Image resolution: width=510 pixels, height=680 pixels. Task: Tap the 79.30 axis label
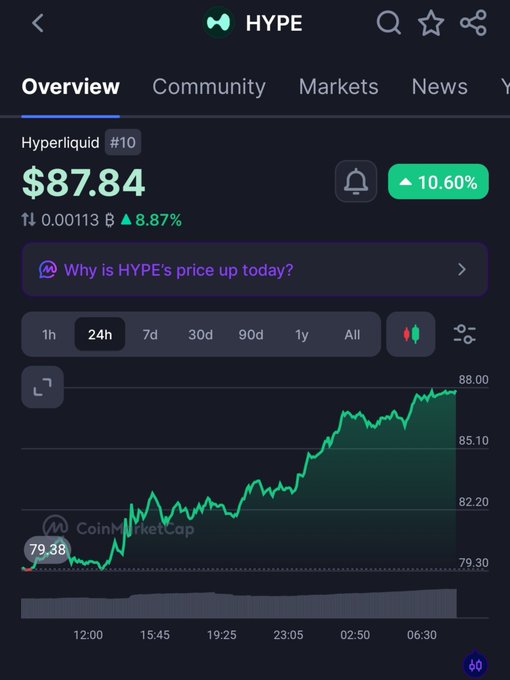474,563
